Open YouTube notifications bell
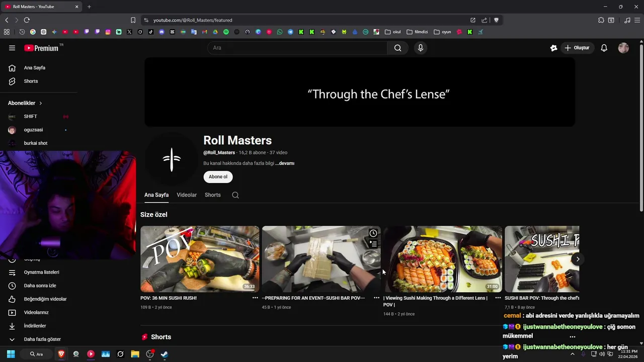The height and width of the screenshot is (362, 644). coord(604,48)
